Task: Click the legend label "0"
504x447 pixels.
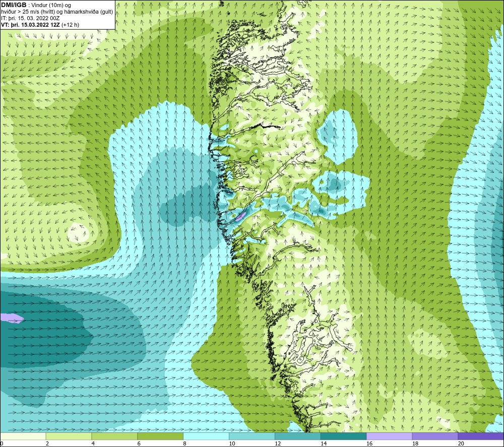Action: 2,444
